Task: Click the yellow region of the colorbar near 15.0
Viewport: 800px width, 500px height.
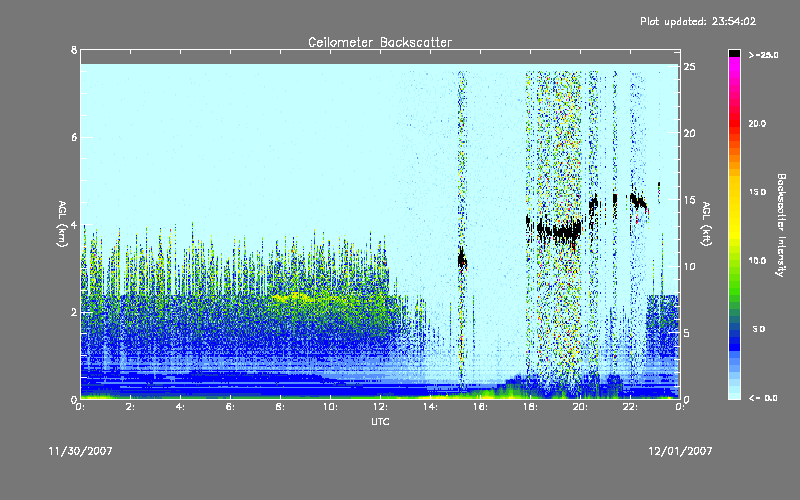Action: [x=734, y=192]
